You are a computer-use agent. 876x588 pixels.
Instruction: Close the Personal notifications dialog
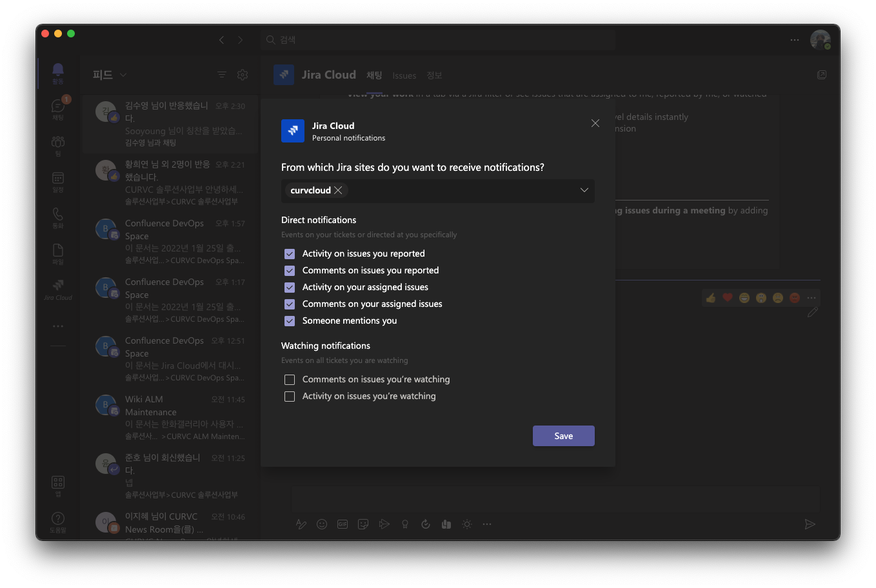[x=595, y=123]
